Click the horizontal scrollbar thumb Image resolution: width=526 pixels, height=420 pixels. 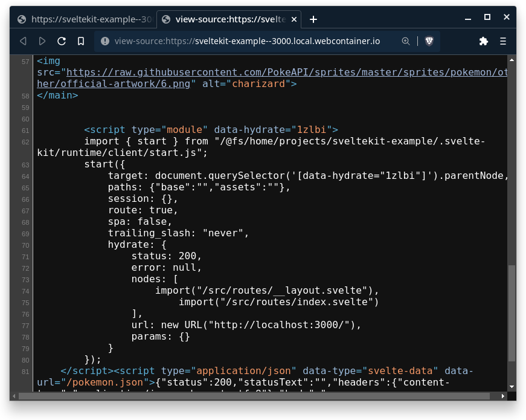254,396
